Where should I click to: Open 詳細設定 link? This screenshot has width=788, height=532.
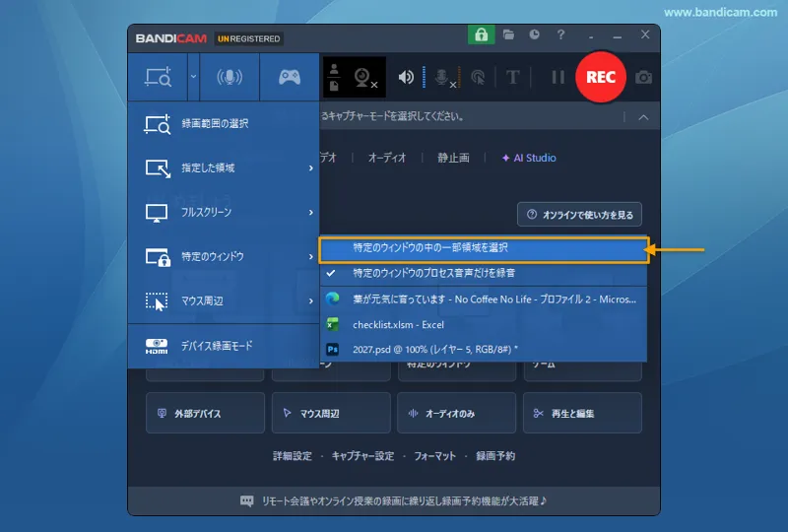tap(292, 456)
